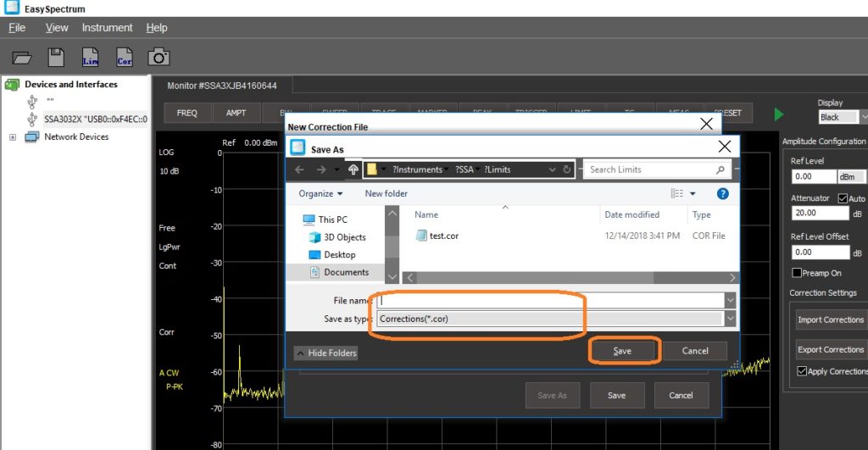
Task: Open the Save as type dropdown
Action: pyautogui.click(x=730, y=319)
